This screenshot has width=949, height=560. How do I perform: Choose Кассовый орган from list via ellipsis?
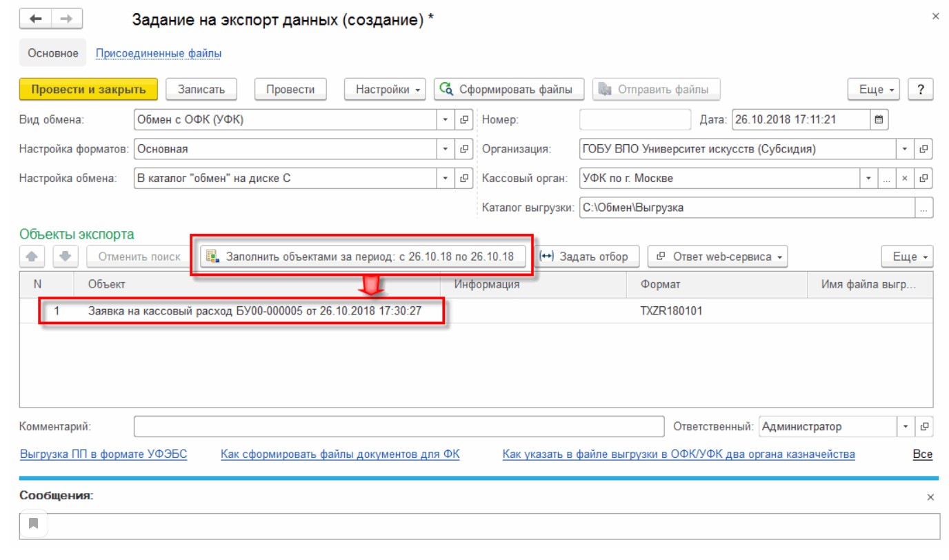pos(887,179)
